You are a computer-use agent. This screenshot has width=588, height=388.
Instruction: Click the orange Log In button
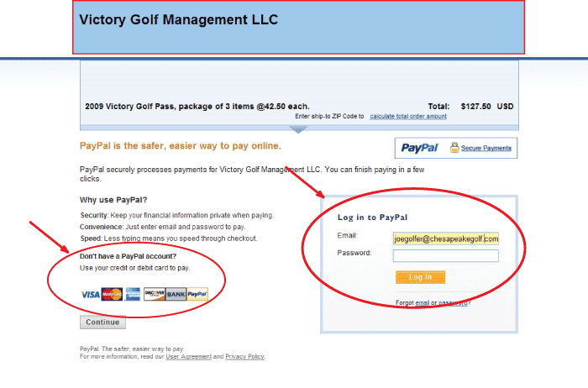pyautogui.click(x=420, y=277)
